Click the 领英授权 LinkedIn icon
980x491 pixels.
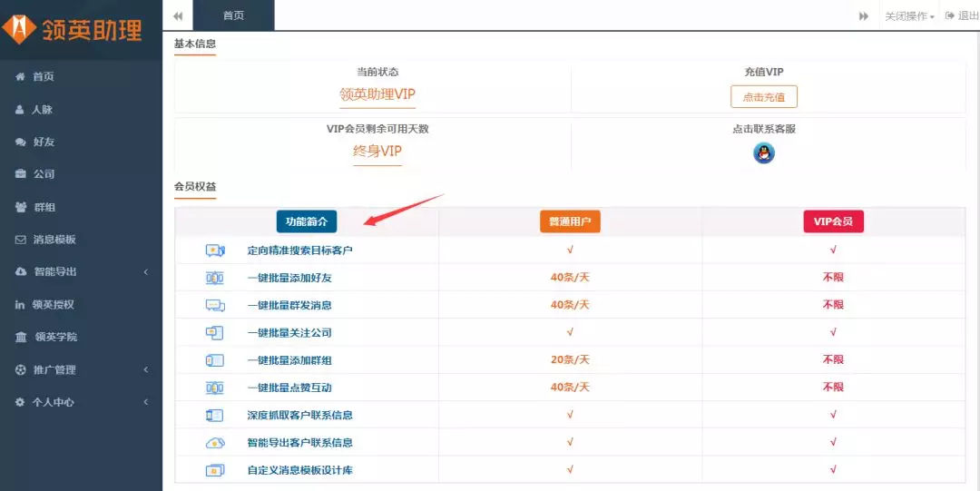20,305
